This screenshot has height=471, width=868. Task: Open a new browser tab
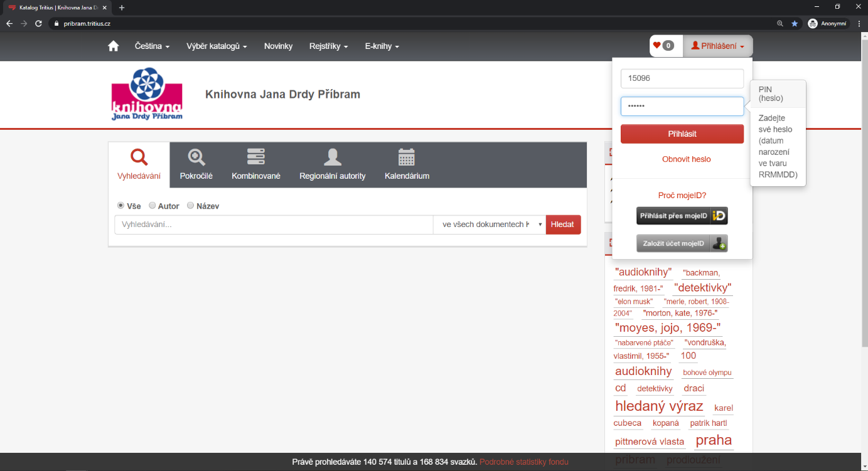pyautogui.click(x=122, y=8)
